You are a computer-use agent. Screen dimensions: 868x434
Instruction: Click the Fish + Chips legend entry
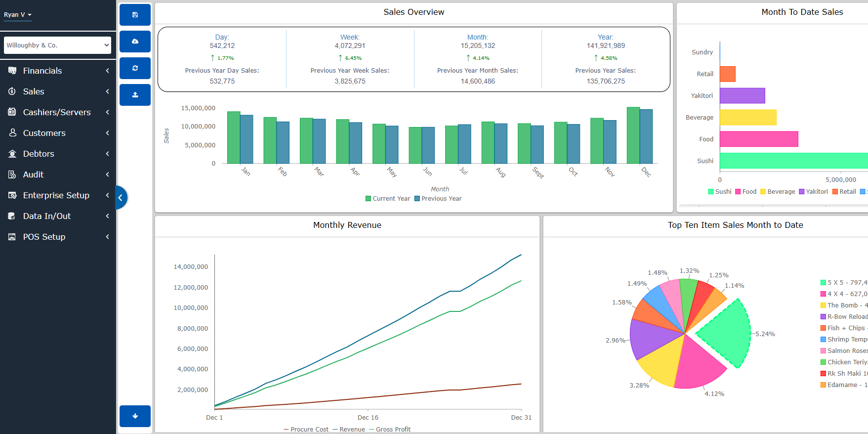[x=844, y=328]
